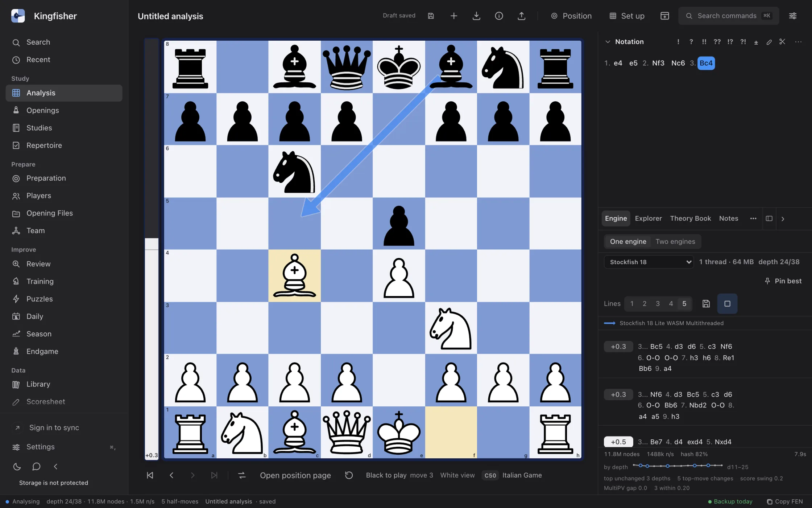The height and width of the screenshot is (508, 812).
Task: Select the Bc4 move in notation
Action: [x=706, y=63]
